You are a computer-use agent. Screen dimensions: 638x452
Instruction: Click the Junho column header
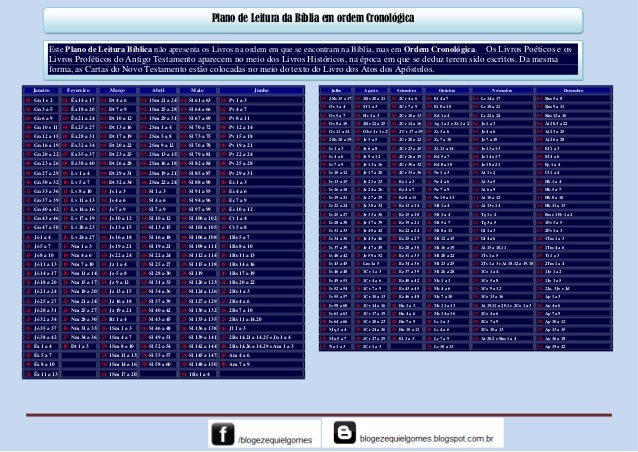point(261,90)
